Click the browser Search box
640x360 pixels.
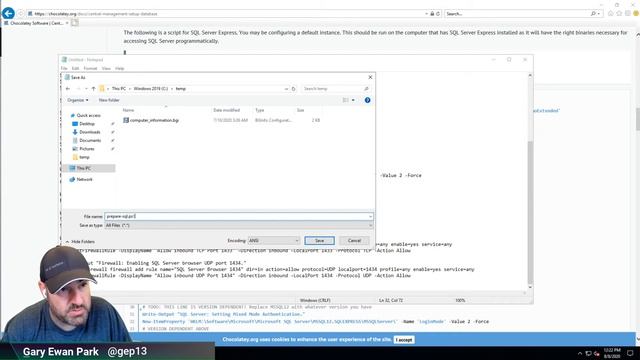pyautogui.click(x=517, y=13)
